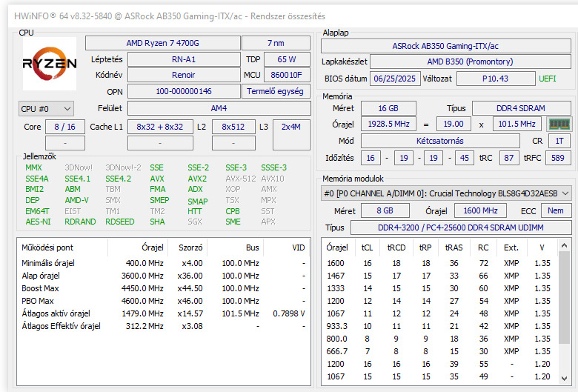Select the Boost Max row

click(163, 288)
